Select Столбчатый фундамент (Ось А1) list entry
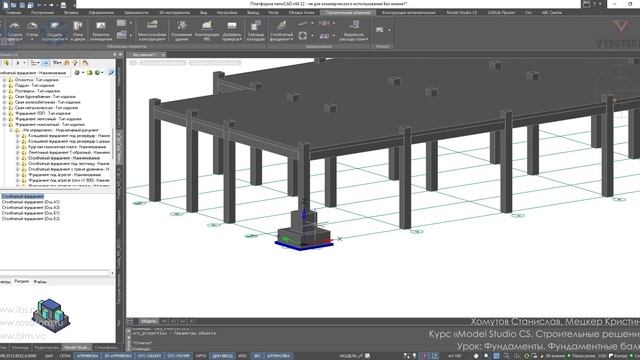The image size is (640, 360). point(31,202)
